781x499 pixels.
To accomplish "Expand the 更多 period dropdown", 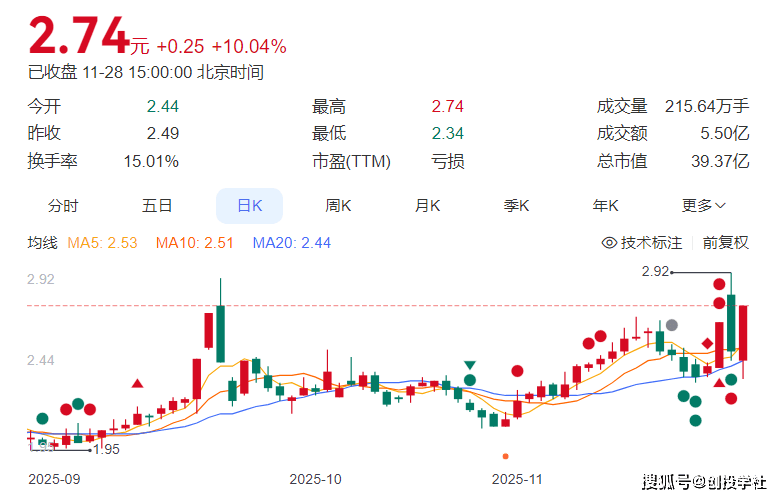I will 704,206.
